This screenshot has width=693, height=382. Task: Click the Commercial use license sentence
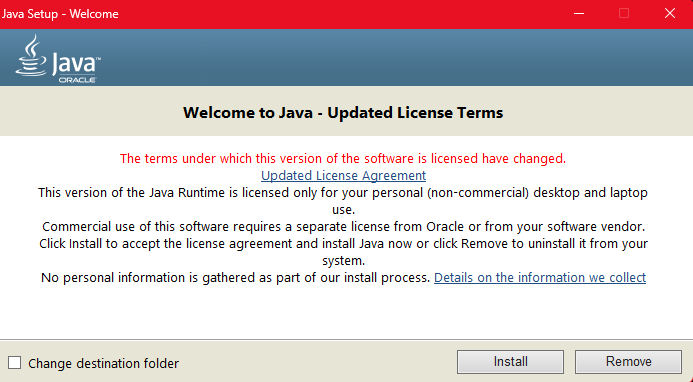(x=343, y=227)
